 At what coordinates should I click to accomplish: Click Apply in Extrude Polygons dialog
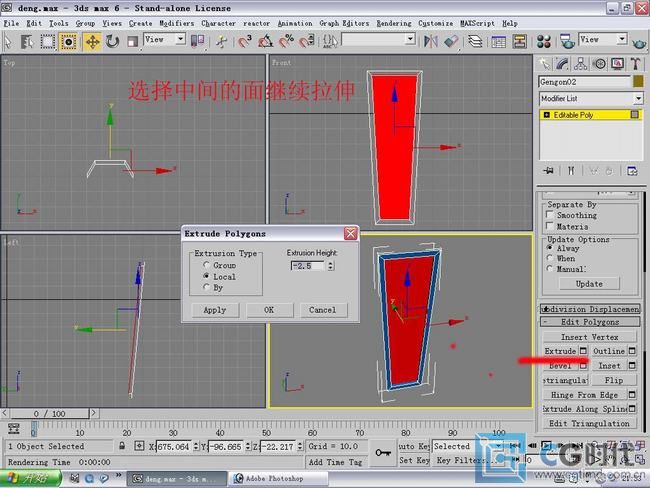[x=215, y=310]
